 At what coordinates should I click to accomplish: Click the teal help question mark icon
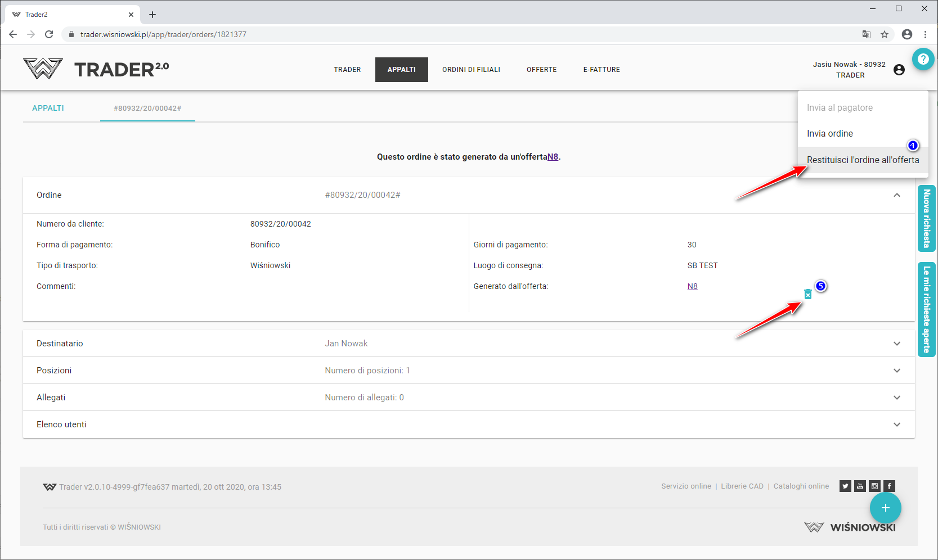click(923, 59)
